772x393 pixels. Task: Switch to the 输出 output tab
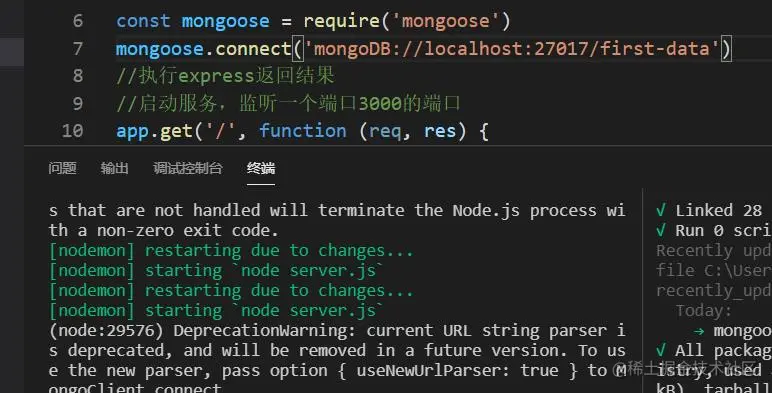pos(114,168)
